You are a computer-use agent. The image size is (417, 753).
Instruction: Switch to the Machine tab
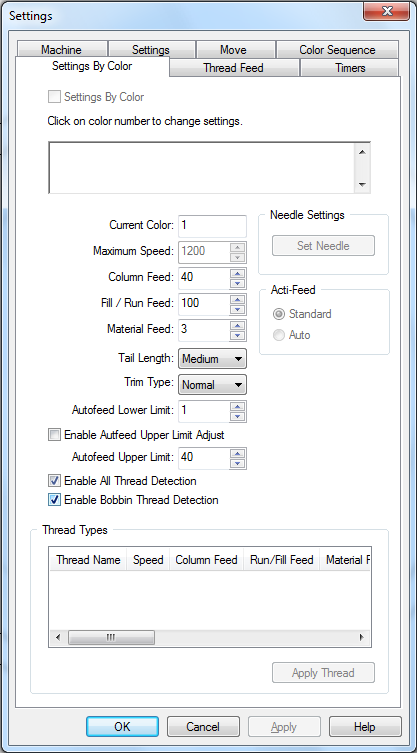pyautogui.click(x=61, y=49)
